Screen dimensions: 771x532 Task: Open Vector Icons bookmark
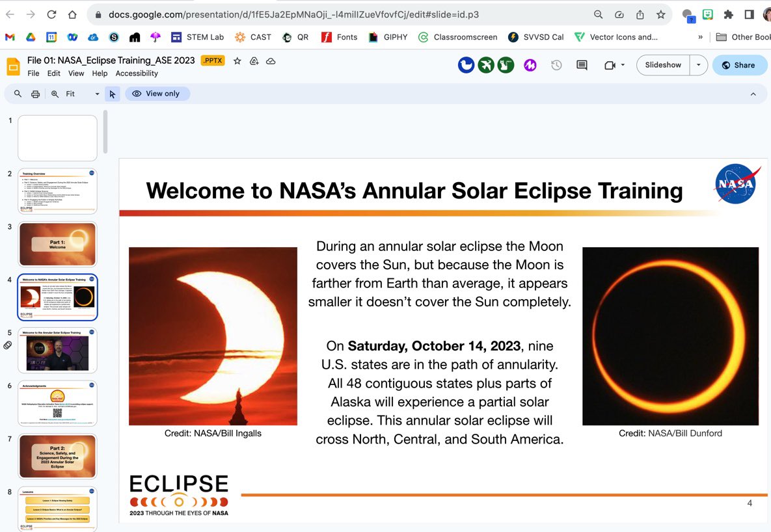tap(615, 37)
